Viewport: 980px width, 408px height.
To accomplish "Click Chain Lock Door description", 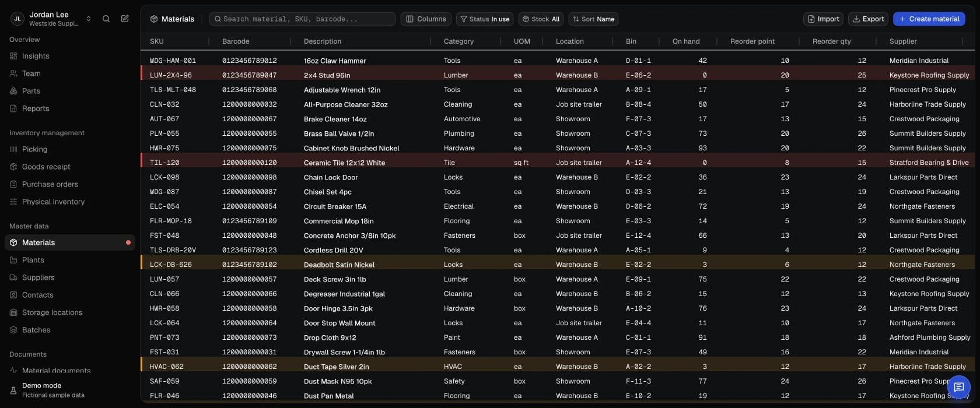I will 331,177.
